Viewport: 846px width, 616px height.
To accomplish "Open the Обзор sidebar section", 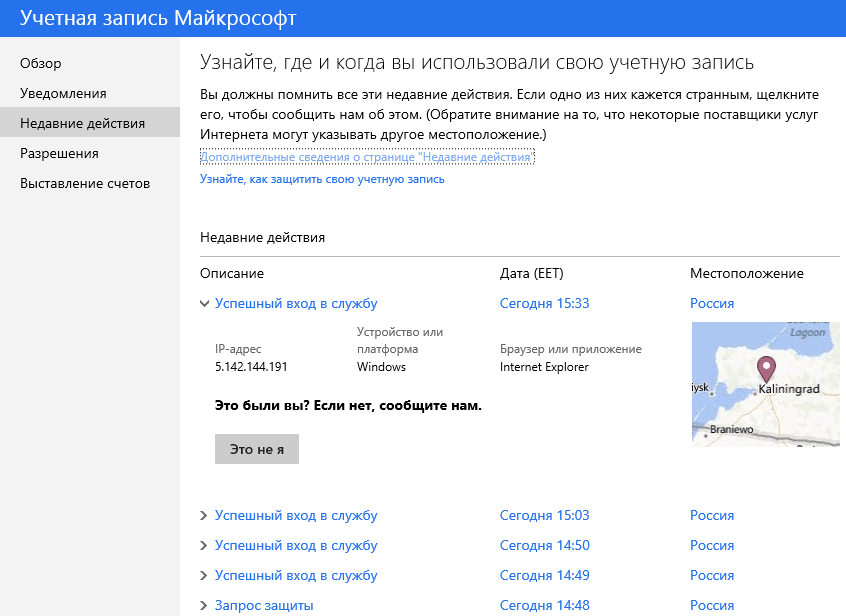I will click(x=40, y=64).
